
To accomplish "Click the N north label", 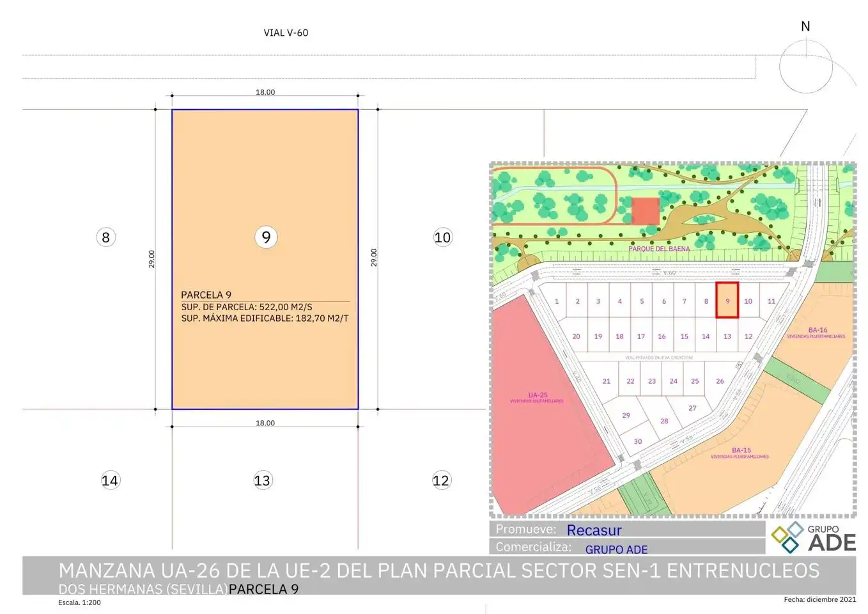I will tap(805, 26).
